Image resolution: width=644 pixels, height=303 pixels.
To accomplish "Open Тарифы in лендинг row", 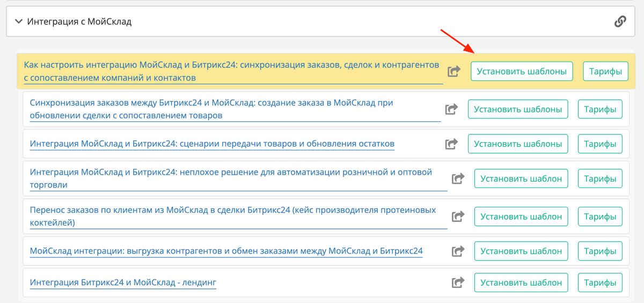I will click(x=600, y=283).
